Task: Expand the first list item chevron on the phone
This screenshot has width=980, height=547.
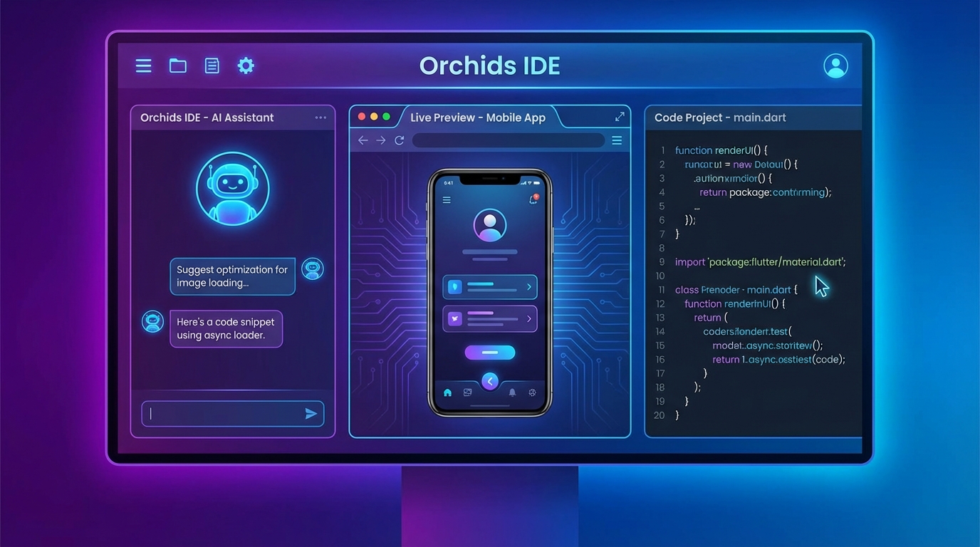Action: coord(528,287)
